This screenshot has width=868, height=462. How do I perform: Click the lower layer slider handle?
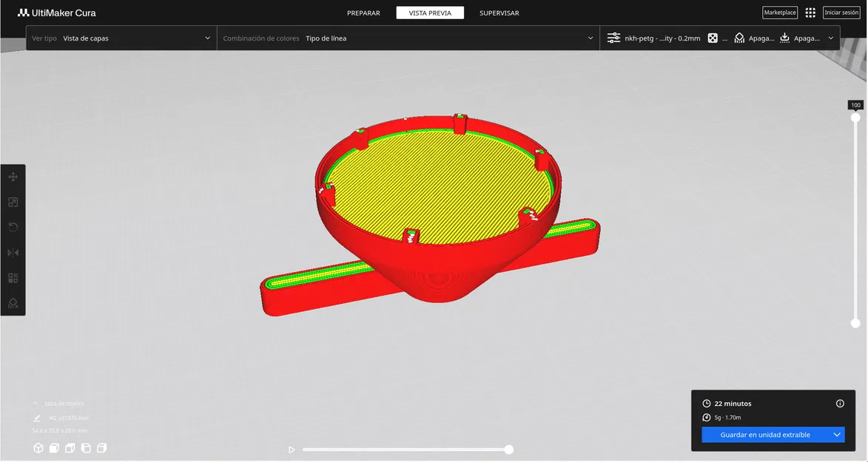tap(855, 323)
